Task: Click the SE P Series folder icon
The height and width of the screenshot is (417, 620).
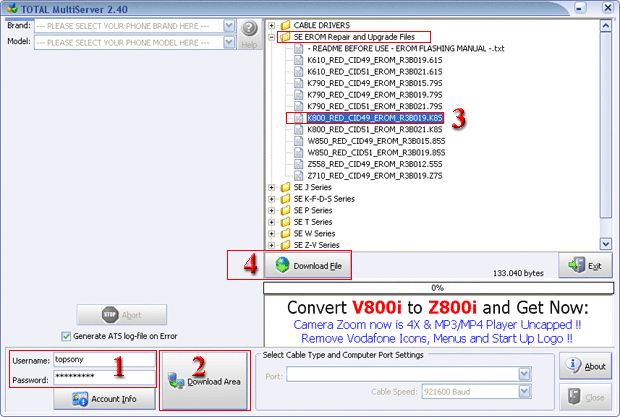Action: pyautogui.click(x=285, y=210)
